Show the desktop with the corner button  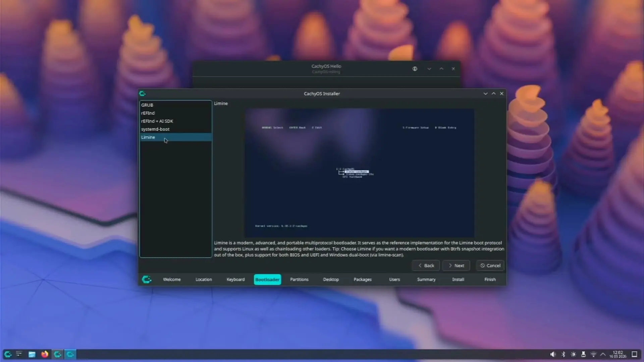[x=635, y=354]
